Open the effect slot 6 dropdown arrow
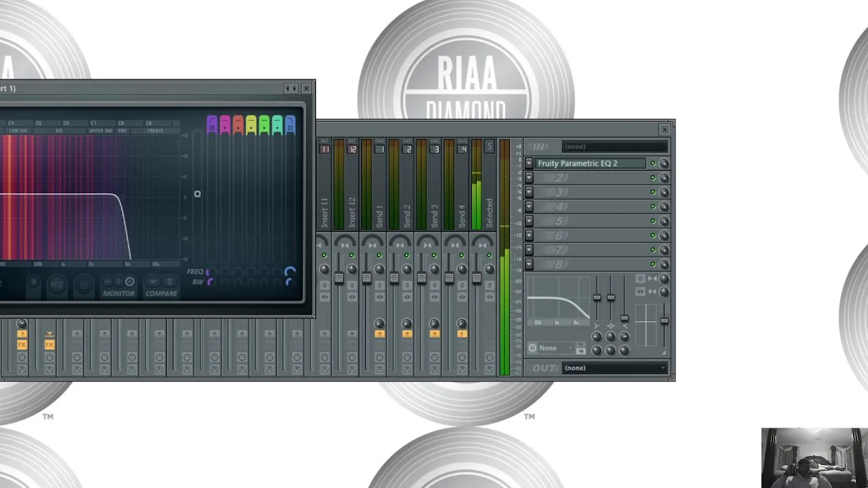The image size is (868, 488). coord(529,235)
